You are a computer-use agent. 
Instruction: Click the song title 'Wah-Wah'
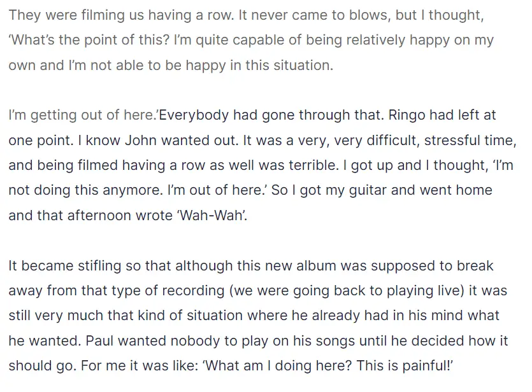[212, 216]
